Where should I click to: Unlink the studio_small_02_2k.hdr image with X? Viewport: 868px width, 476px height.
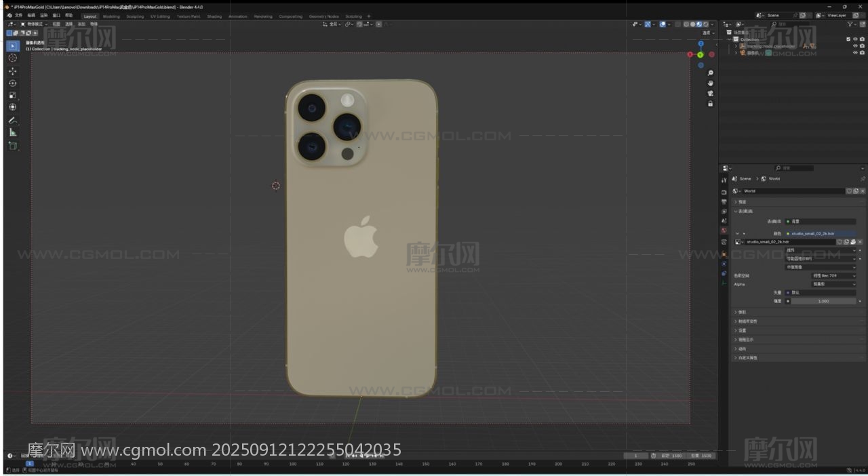(x=860, y=242)
